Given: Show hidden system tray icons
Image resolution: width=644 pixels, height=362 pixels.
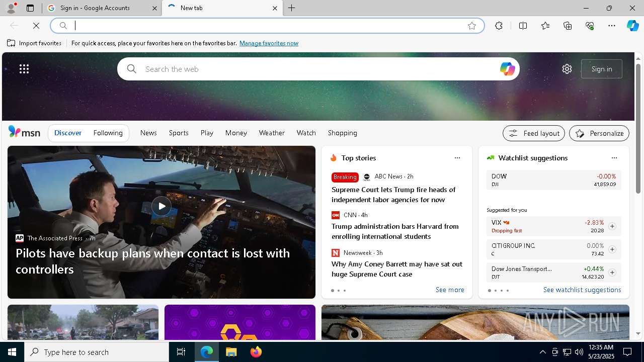Looking at the screenshot, I should pos(543,352).
